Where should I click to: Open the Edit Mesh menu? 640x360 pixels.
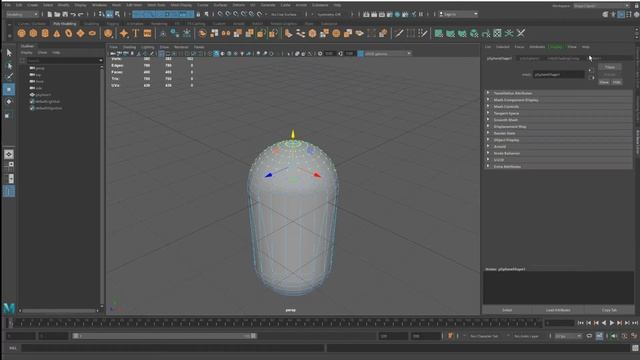(x=134, y=5)
